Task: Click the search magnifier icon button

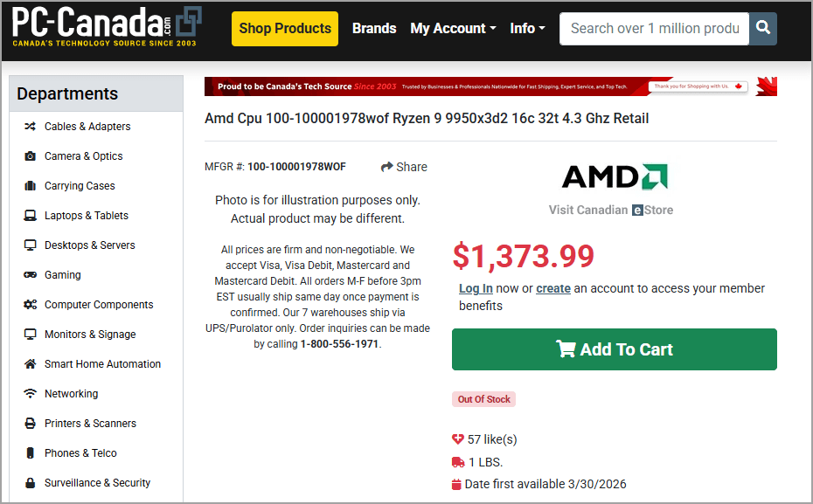Action: click(x=763, y=28)
